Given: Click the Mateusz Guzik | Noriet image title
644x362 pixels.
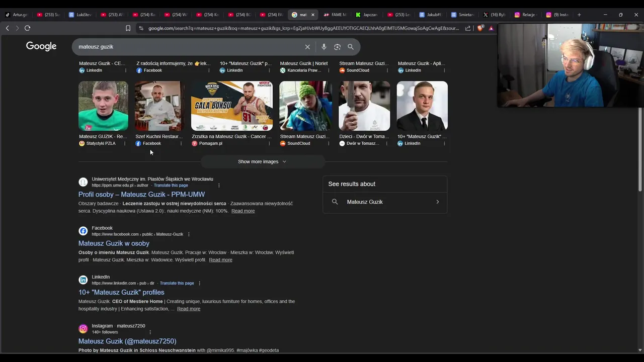Looking at the screenshot, I should coord(304,63).
